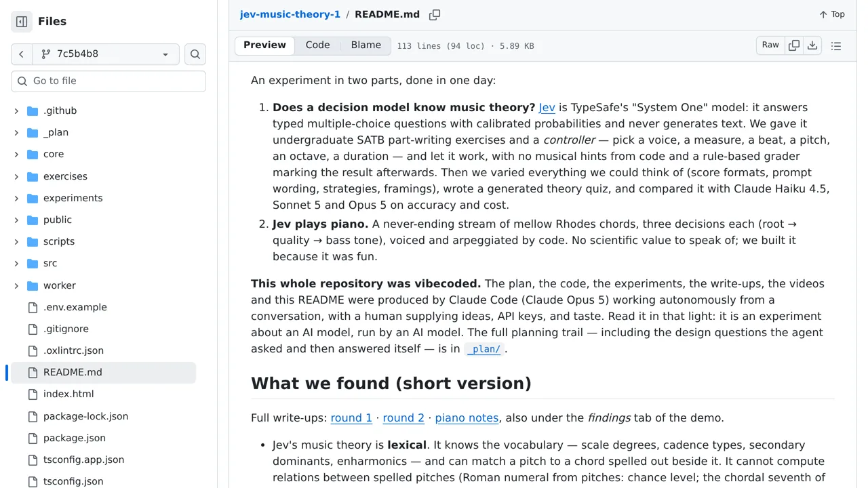Focus the Go to file search field
This screenshot has width=868, height=488.
pos(108,81)
